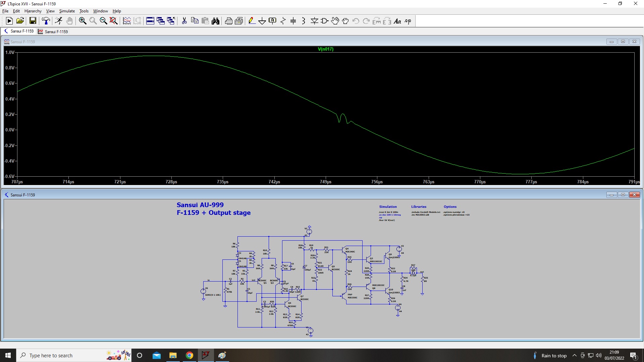Select the Zoom In magnifier tool
The image size is (644, 362).
pyautogui.click(x=83, y=21)
